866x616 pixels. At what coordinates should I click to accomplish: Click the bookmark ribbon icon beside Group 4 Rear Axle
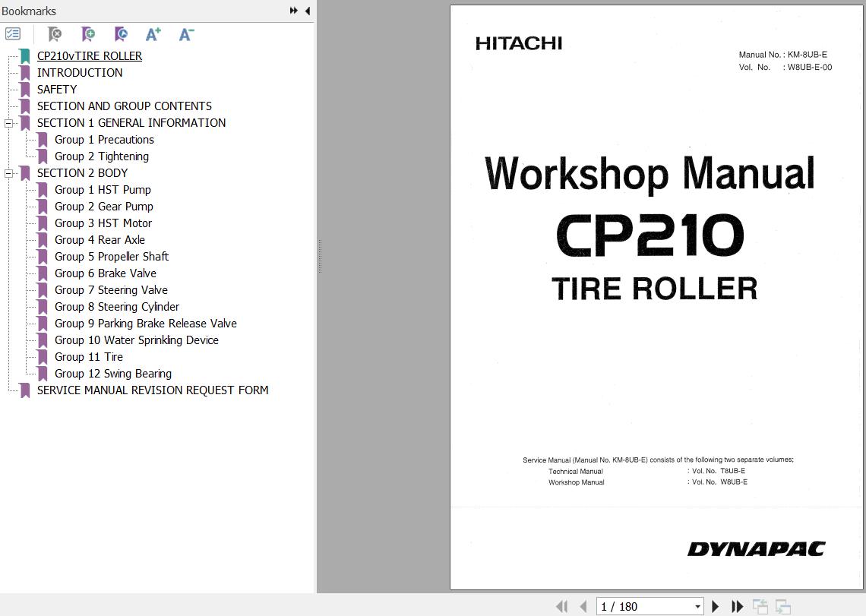click(43, 240)
